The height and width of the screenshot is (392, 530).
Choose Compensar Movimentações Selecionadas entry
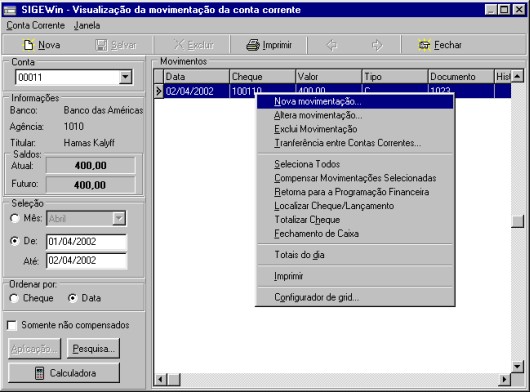click(355, 178)
